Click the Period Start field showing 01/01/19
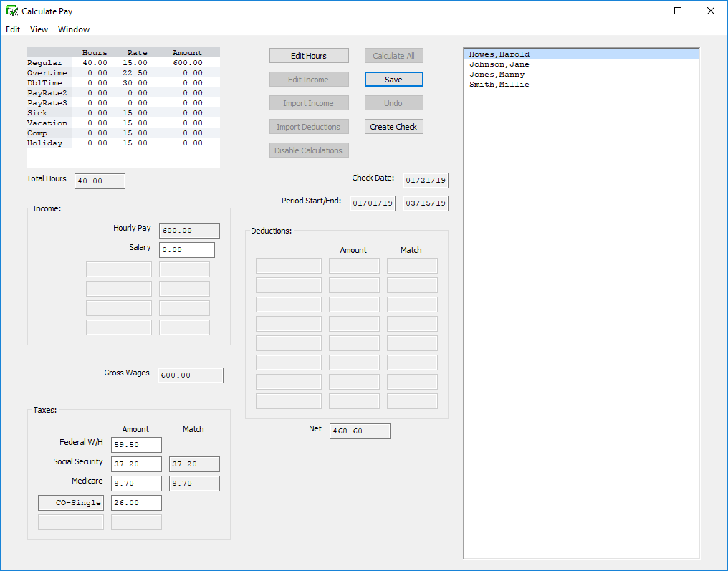The image size is (728, 571). coord(372,203)
